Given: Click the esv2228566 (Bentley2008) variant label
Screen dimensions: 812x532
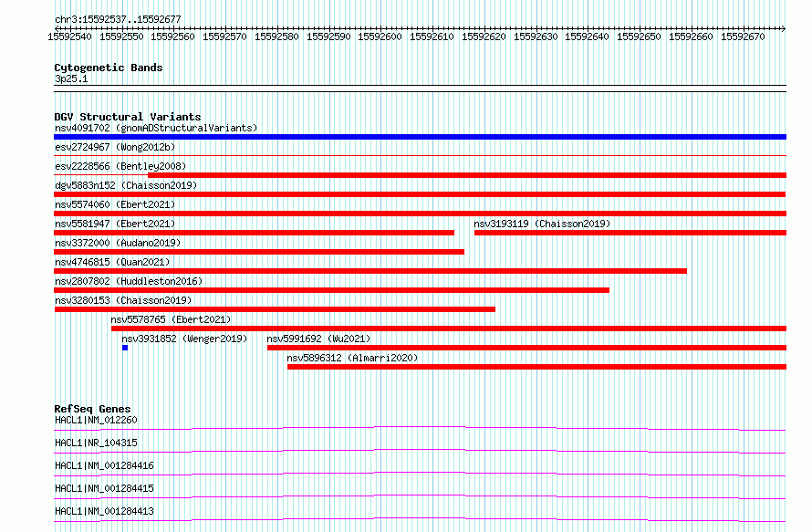Looking at the screenshot, I should point(120,166).
